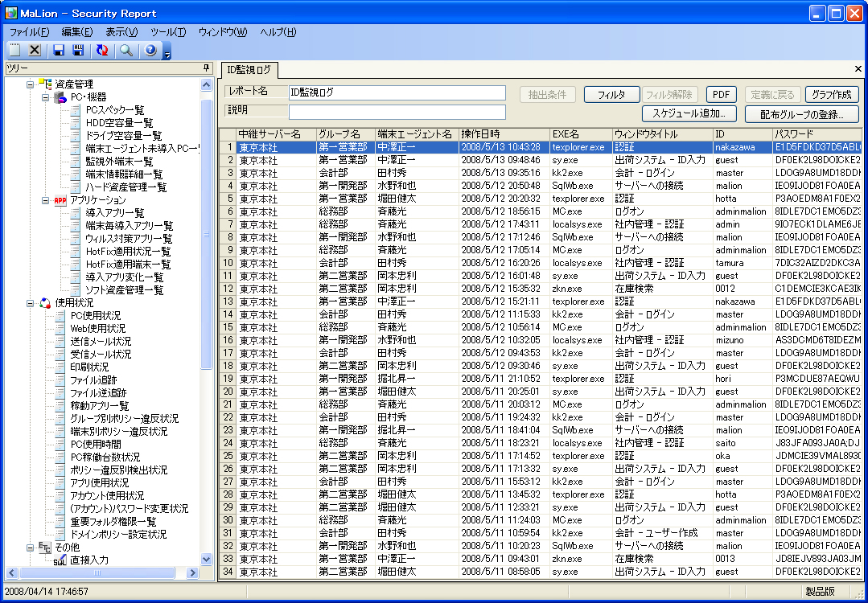This screenshot has width=868, height=603.
Task: Click the 説明 description input field
Action: coord(397,112)
